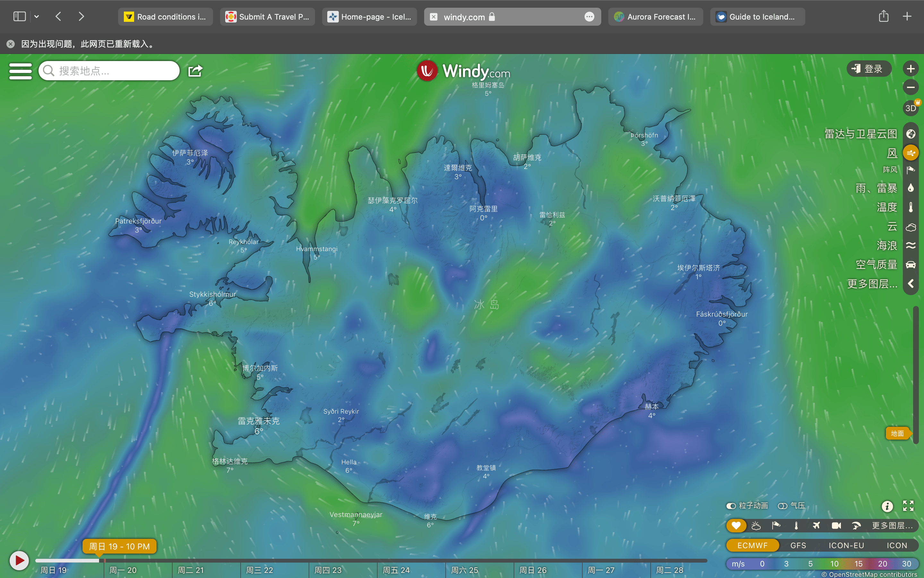Select the wind layer icon
The image size is (924, 578).
pos(911,153)
